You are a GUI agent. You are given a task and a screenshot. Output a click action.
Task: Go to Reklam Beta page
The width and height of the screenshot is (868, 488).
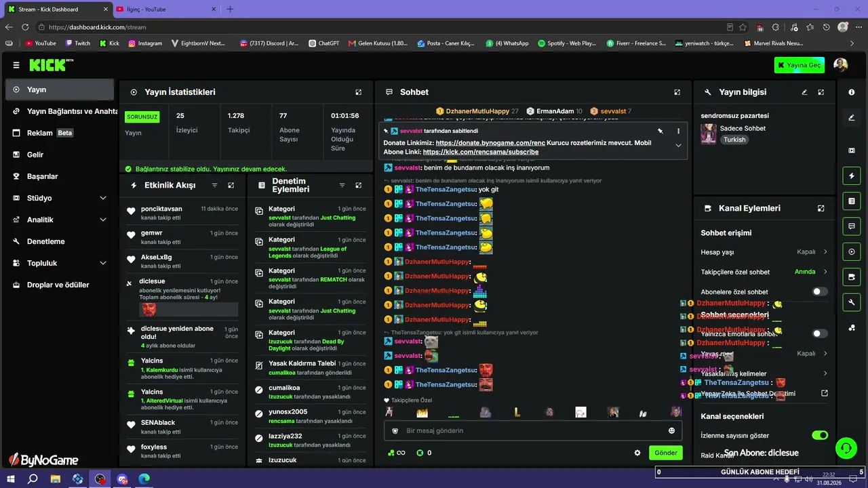pos(60,133)
